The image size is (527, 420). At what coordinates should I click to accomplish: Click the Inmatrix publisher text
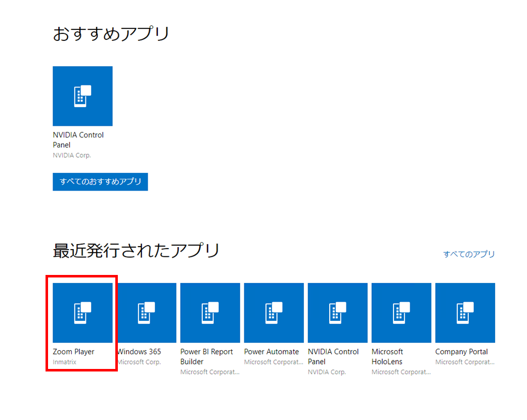click(65, 362)
